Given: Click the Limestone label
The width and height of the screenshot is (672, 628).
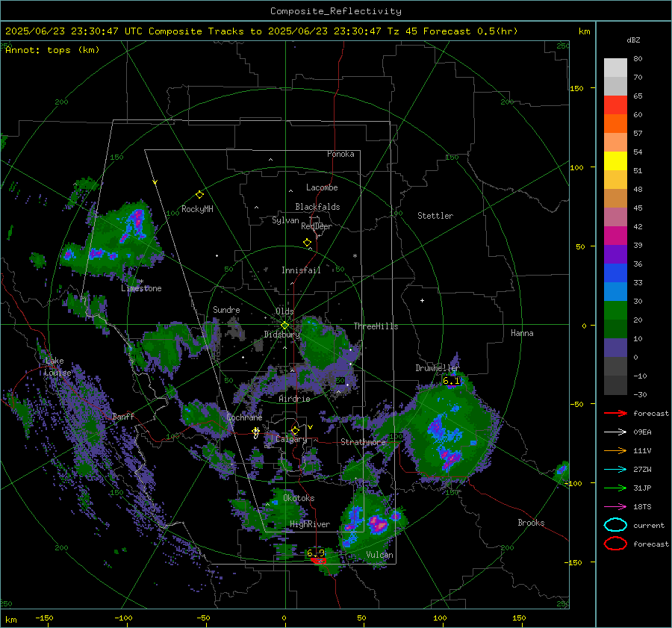Looking at the screenshot, I should point(141,288).
